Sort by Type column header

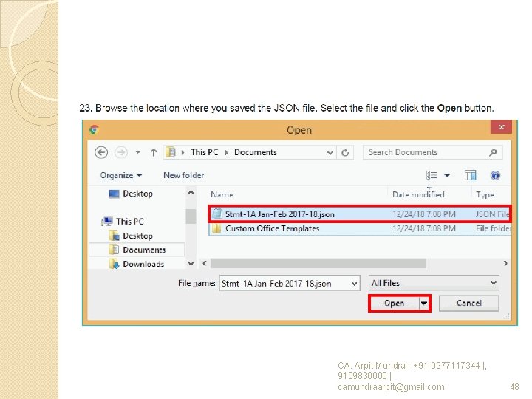[x=485, y=195]
